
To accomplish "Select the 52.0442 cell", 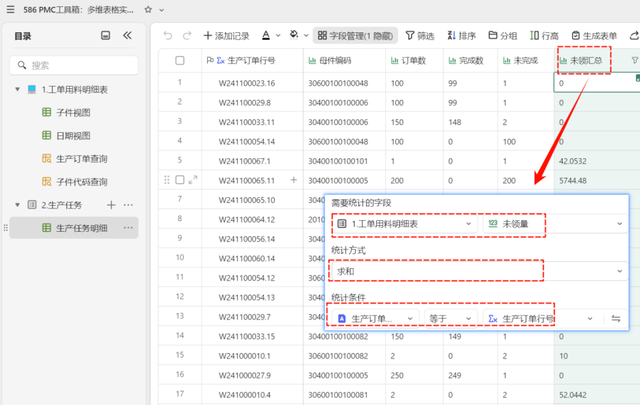I will pos(597,395).
